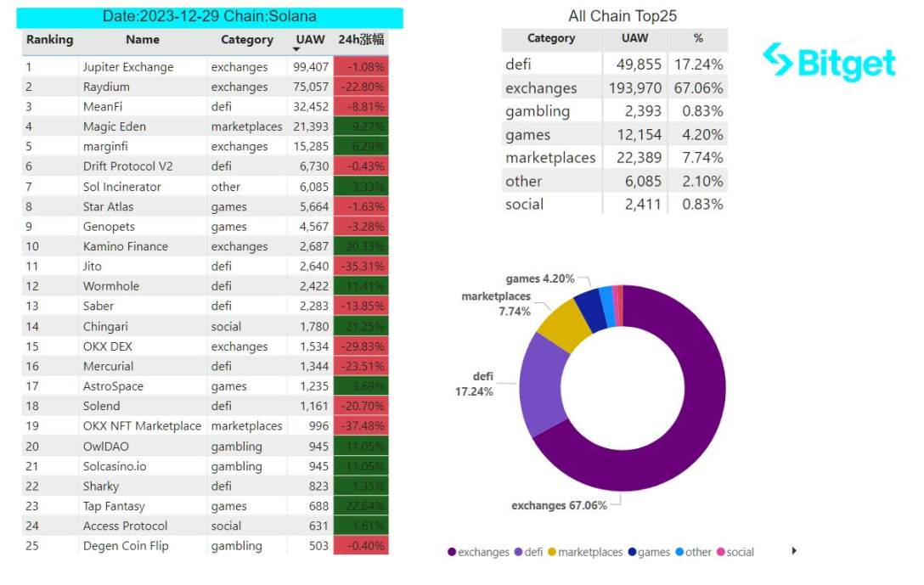Viewport: 924px width, 585px height.
Task: Click the % header in Top25 table
Action: pyautogui.click(x=698, y=38)
